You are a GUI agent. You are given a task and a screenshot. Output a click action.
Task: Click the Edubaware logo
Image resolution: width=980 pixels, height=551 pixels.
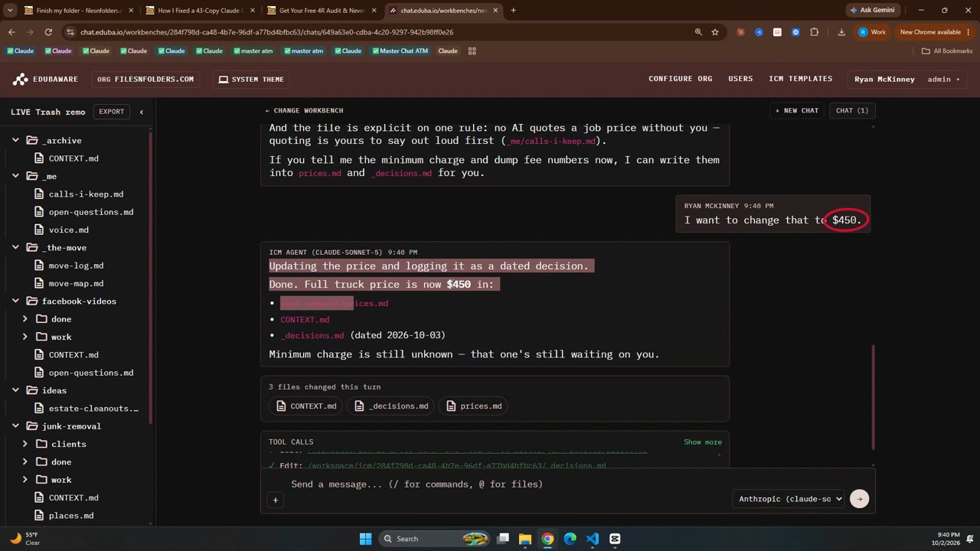[x=45, y=79]
